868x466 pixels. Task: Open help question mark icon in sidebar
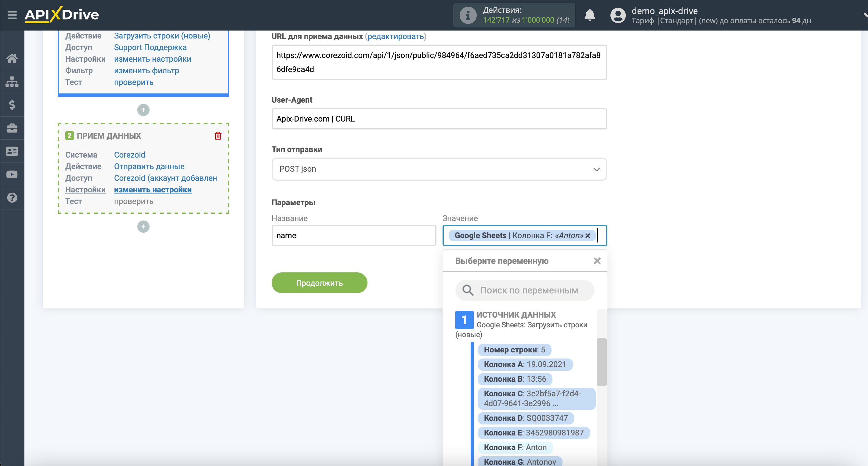[12, 198]
